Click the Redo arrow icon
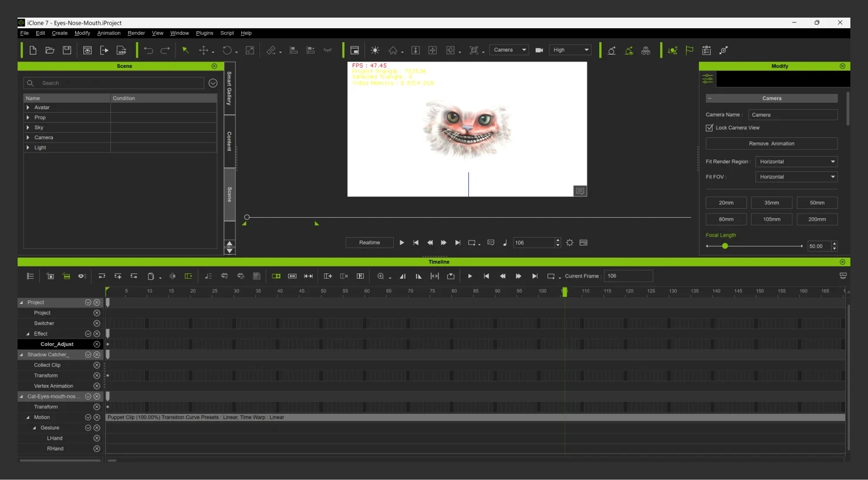 (166, 50)
